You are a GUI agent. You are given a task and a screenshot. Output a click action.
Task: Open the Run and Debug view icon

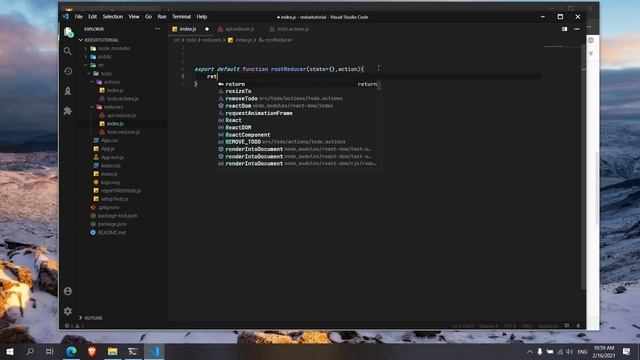(x=68, y=91)
